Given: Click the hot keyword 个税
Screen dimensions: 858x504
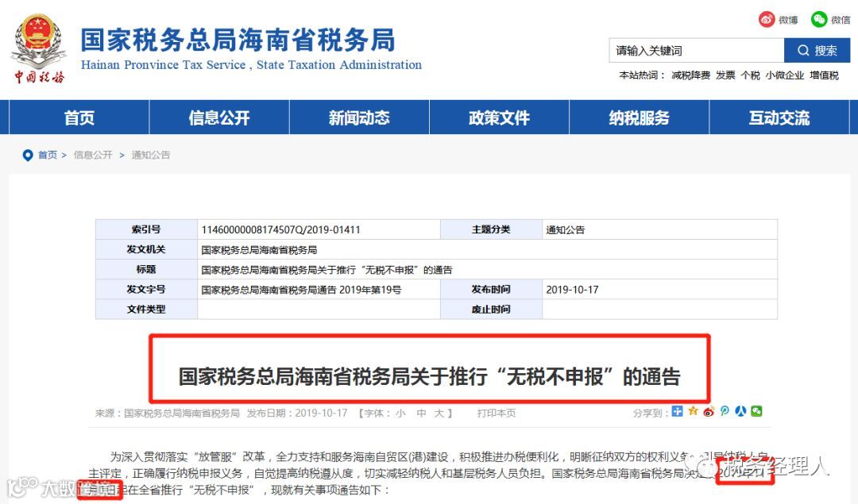Looking at the screenshot, I should coord(750,75).
